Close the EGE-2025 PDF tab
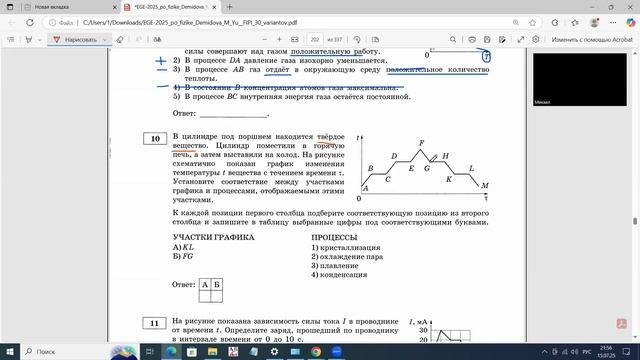This screenshot has height=360, width=640. (x=214, y=7)
